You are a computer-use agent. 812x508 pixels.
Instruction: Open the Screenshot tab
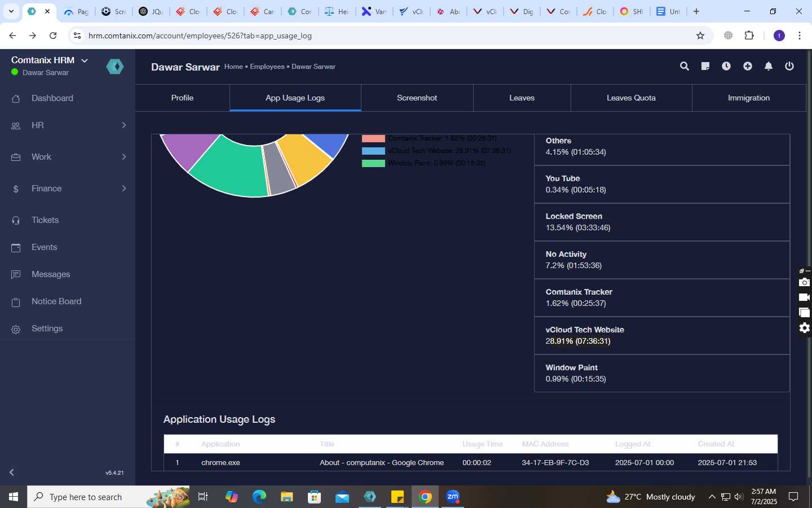tap(417, 98)
